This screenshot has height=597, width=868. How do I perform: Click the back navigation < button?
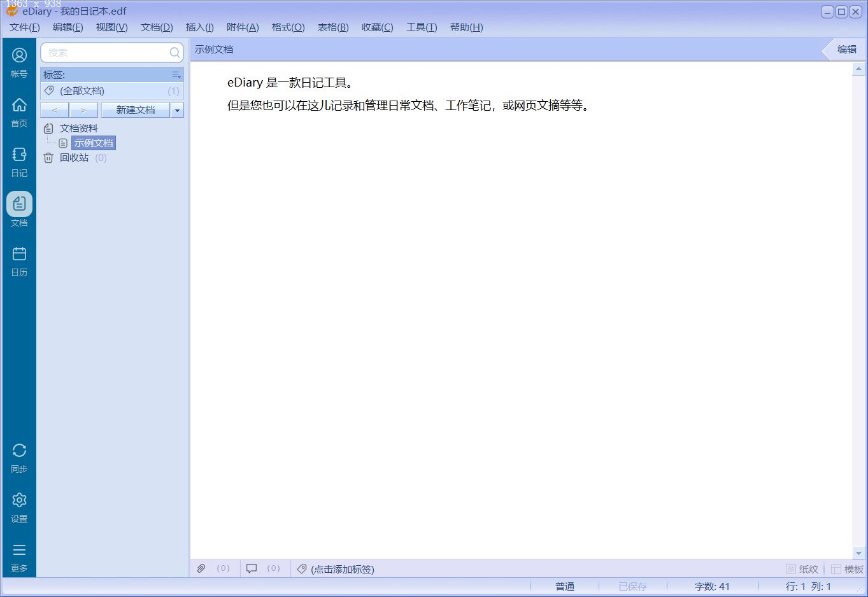(x=55, y=110)
